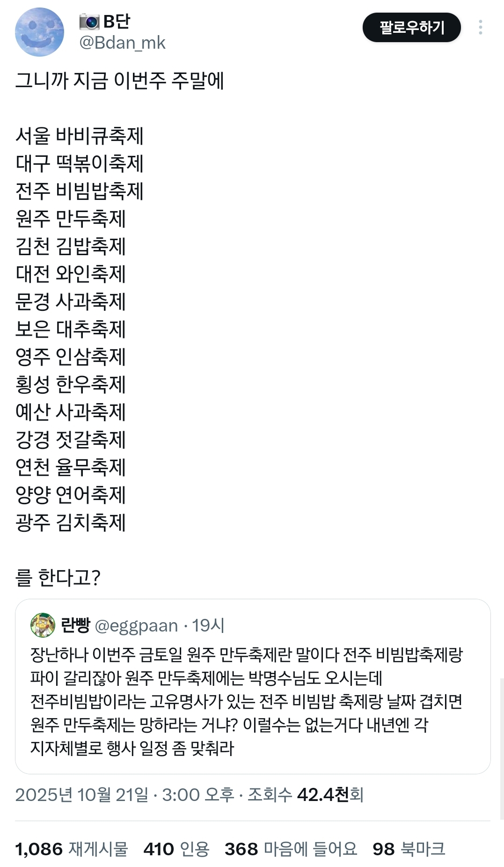Open the @eggpaan handle in quoted tweet
Screen dimensions: 504x867
tap(137, 625)
